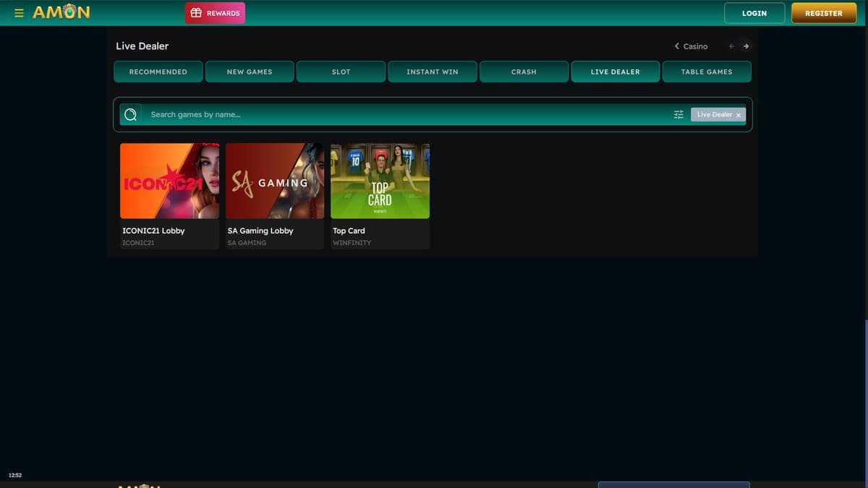Screen dimensions: 868x488
Task: Select the NEW GAMES tab
Action: click(x=250, y=72)
